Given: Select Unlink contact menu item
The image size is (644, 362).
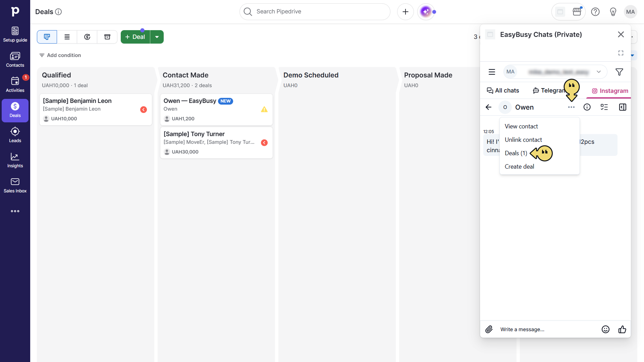Looking at the screenshot, I should pos(539,140).
